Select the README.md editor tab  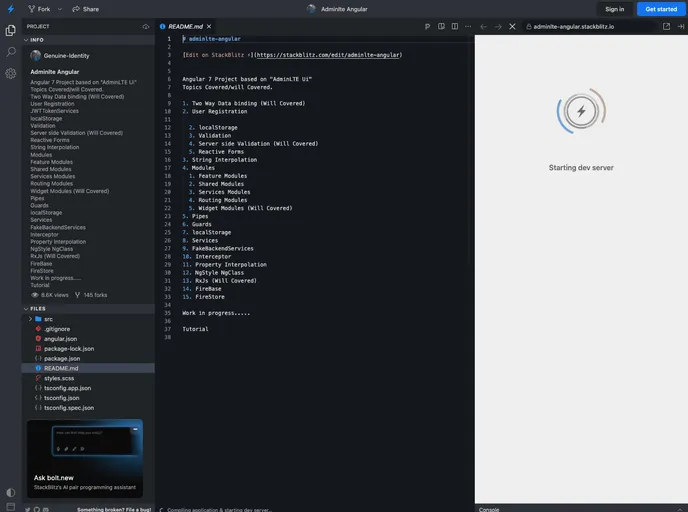coord(187,26)
